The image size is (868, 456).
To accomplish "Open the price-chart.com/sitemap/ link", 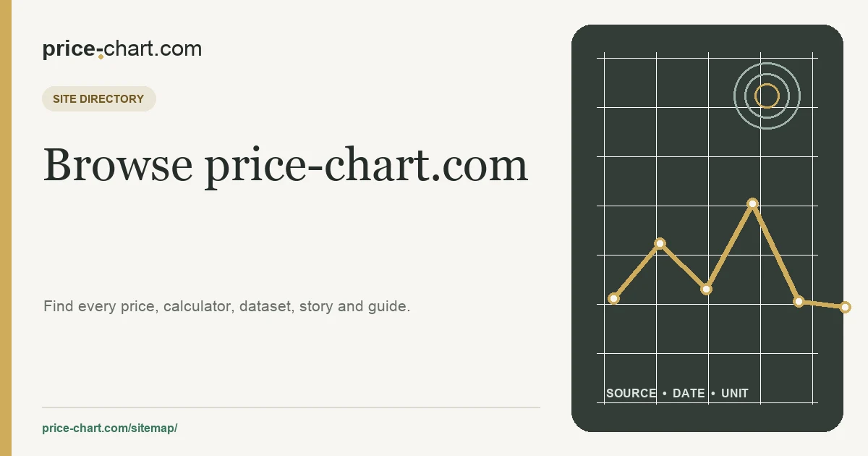I will tap(110, 428).
